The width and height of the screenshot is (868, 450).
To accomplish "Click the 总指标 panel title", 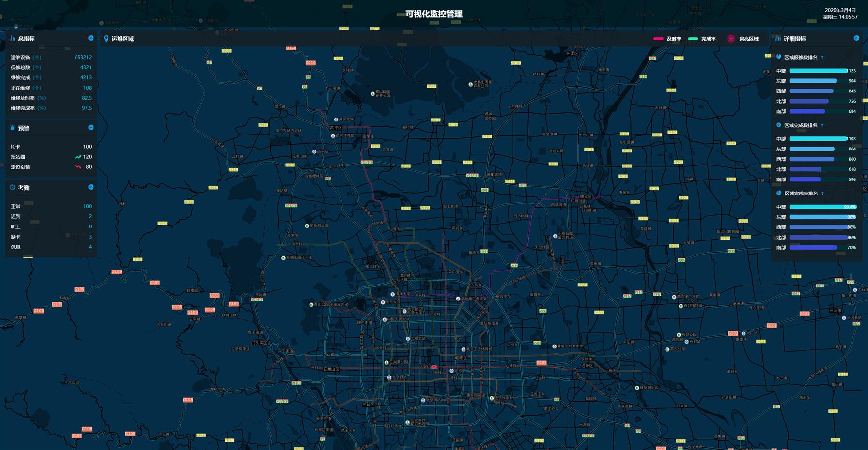I will pyautogui.click(x=26, y=39).
